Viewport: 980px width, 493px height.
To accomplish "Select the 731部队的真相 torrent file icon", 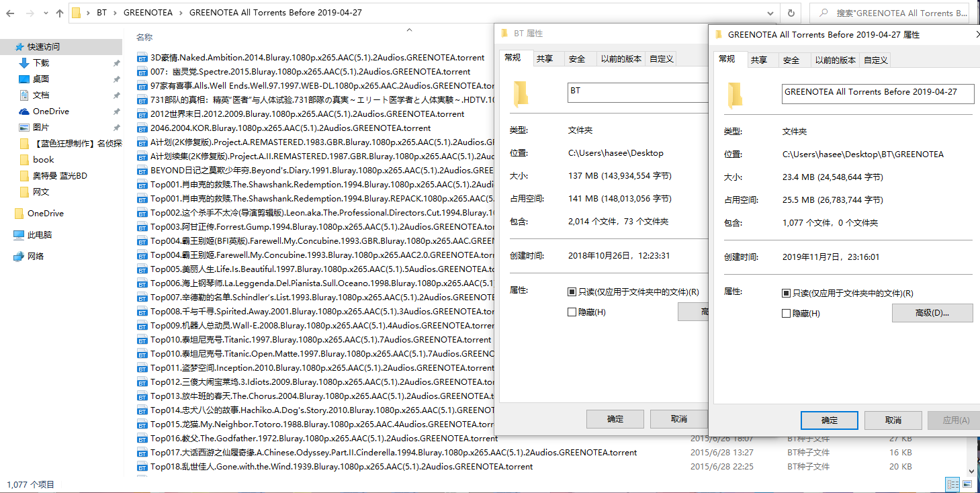I will (142, 100).
